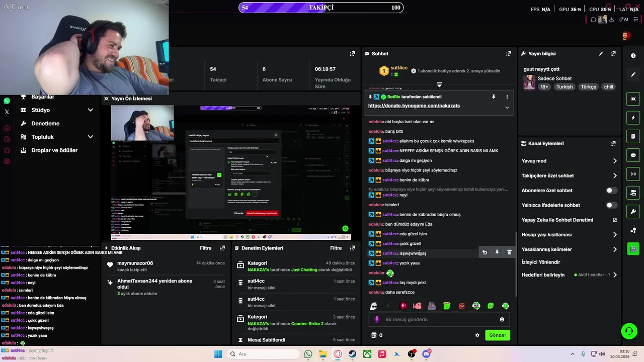Open the green headset support button

pyautogui.click(x=629, y=331)
